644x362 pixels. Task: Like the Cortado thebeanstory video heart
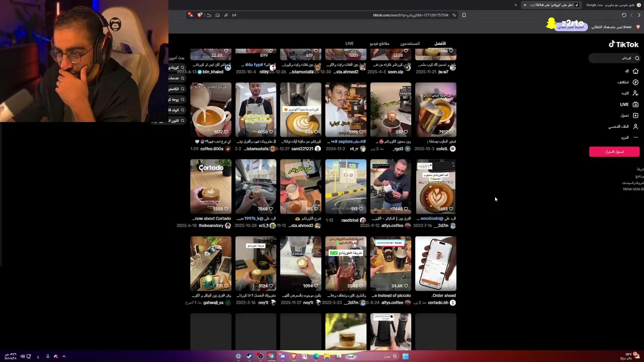click(x=226, y=209)
